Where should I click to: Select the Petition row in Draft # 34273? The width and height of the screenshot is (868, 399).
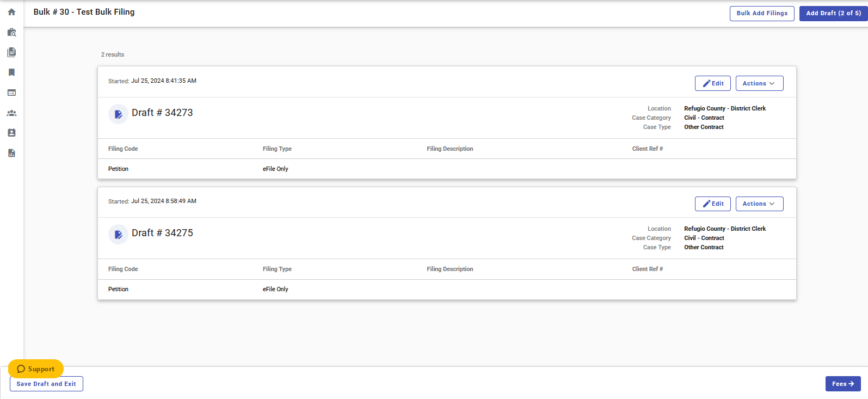pyautogui.click(x=118, y=169)
